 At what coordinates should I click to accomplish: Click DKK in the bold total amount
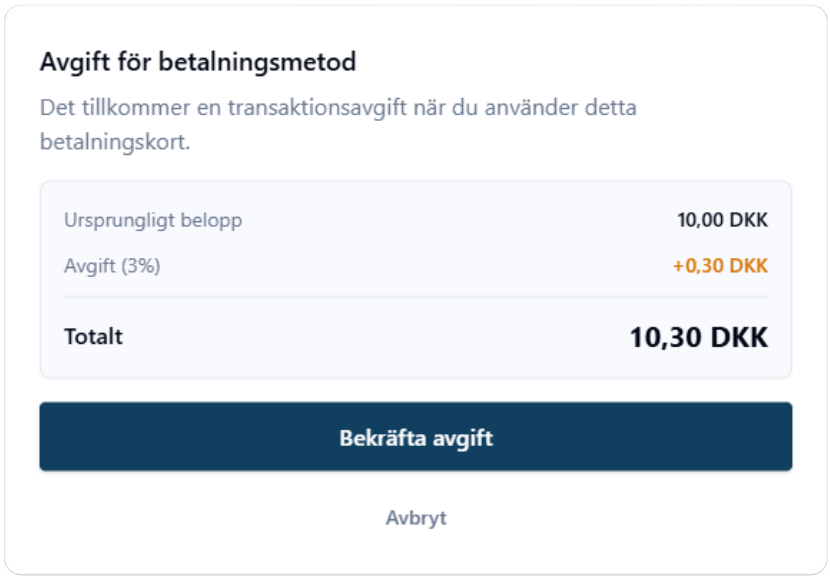[x=739, y=337]
